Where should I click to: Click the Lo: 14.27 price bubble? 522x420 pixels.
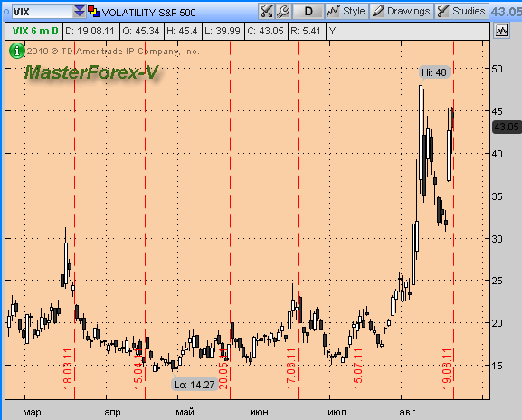tap(195, 385)
